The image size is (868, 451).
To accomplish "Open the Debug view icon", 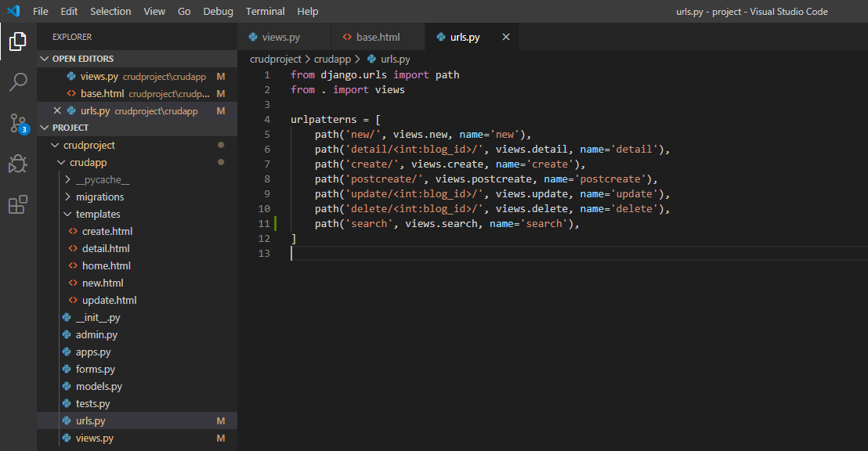I will [18, 164].
